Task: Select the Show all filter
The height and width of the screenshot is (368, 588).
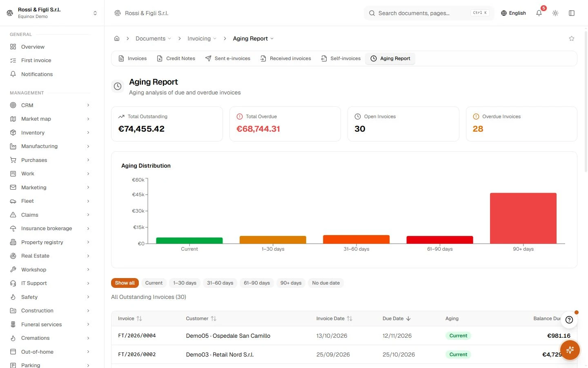Action: (125, 283)
